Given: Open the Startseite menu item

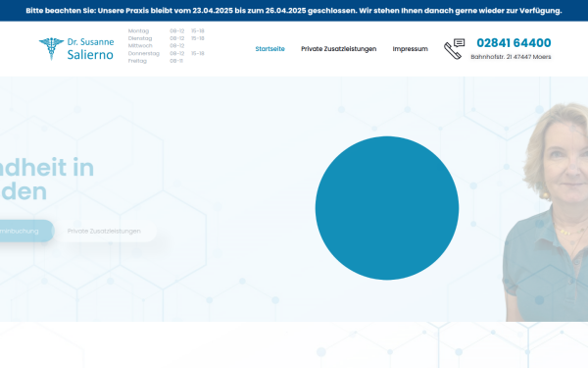Looking at the screenshot, I should click(270, 49).
